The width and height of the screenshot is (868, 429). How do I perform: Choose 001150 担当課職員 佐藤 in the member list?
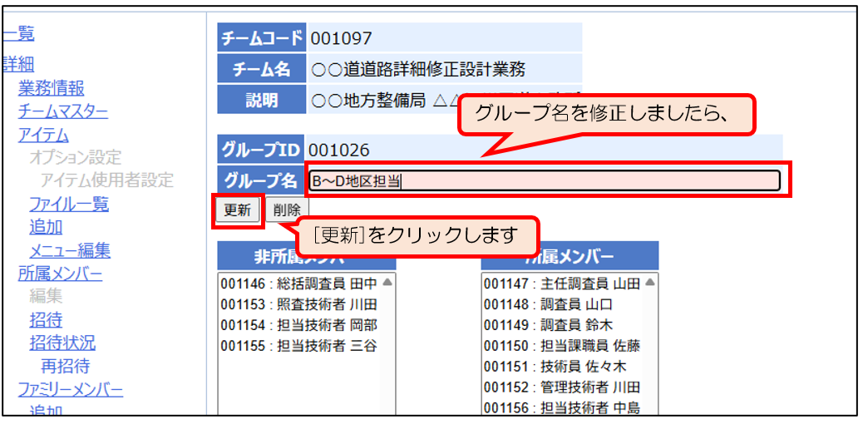(x=561, y=346)
